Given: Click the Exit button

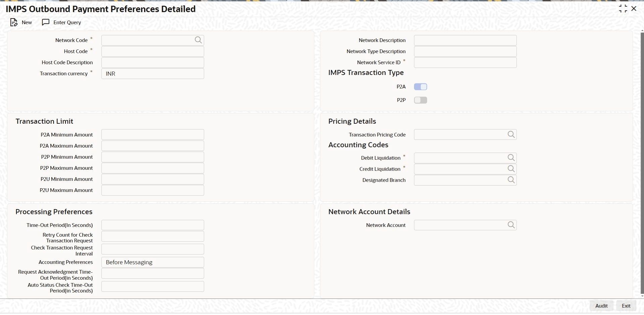Looking at the screenshot, I should 626,306.
